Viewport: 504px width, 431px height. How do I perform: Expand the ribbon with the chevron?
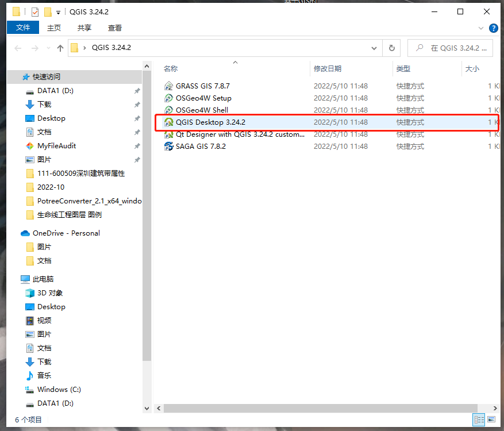pyautogui.click(x=481, y=28)
